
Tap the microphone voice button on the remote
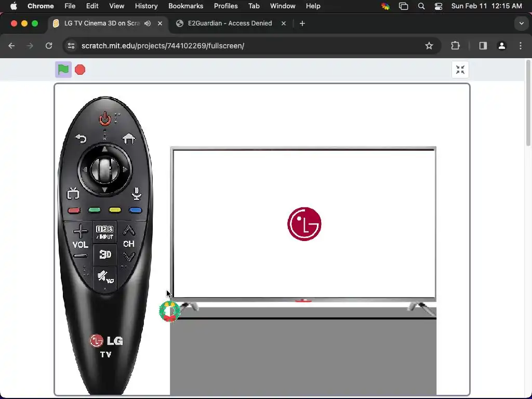click(x=137, y=194)
